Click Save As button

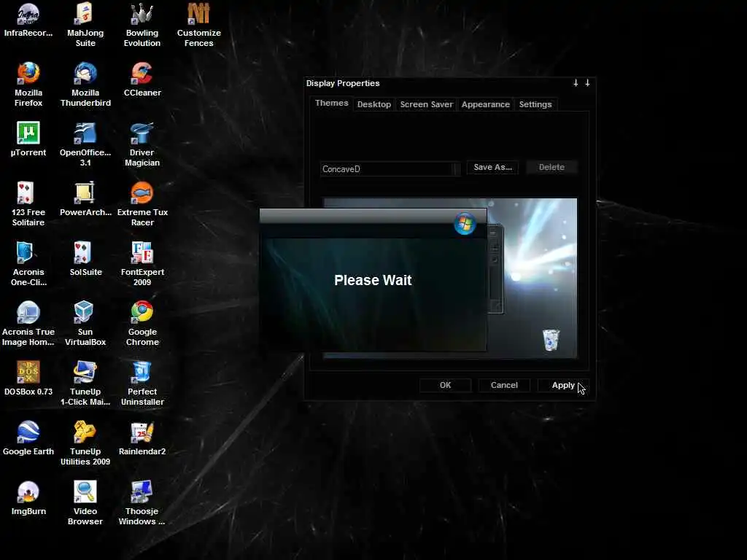pos(492,167)
